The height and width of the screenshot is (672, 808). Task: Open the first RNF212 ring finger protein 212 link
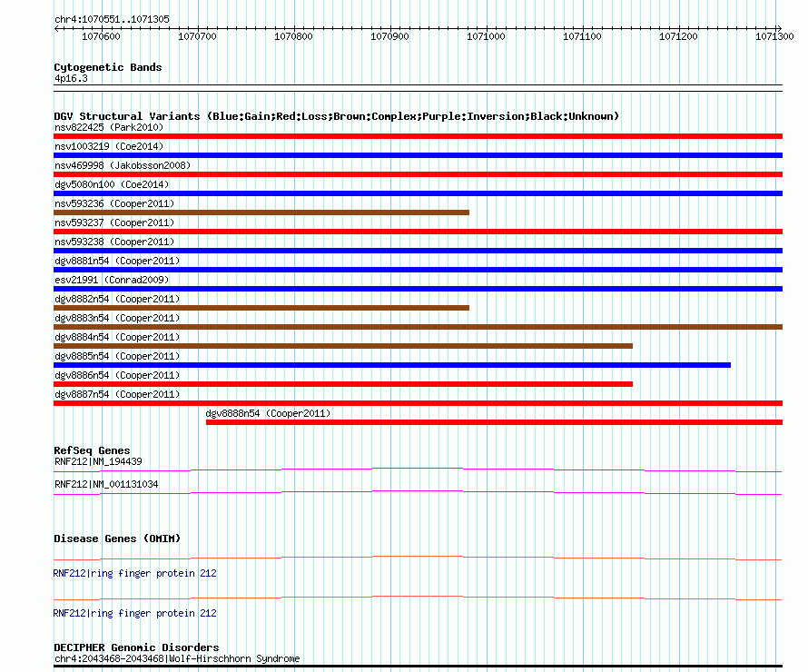coord(134,573)
